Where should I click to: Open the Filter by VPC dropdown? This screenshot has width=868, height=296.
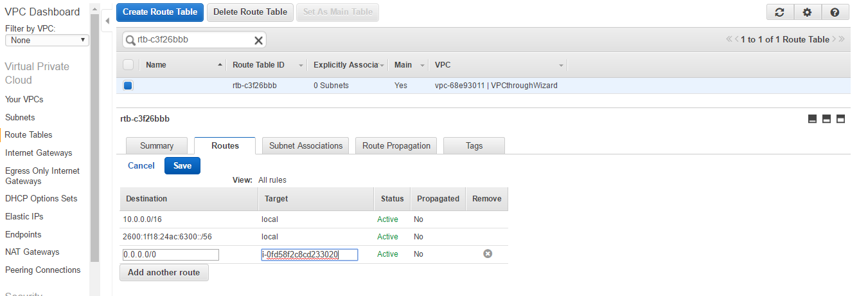(47, 40)
